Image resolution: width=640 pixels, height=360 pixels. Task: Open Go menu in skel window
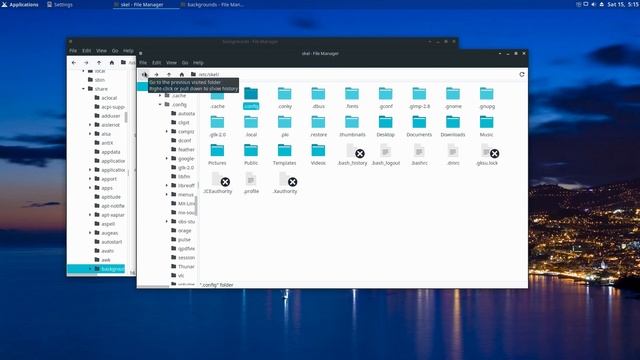coord(185,63)
